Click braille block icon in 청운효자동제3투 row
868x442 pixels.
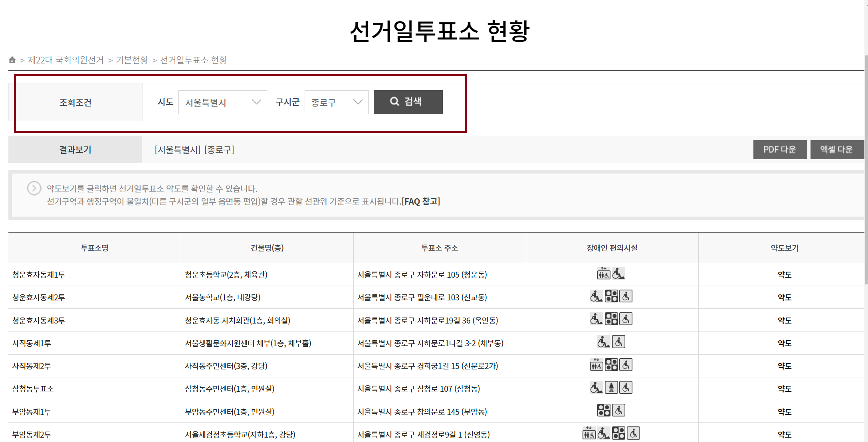(611, 319)
